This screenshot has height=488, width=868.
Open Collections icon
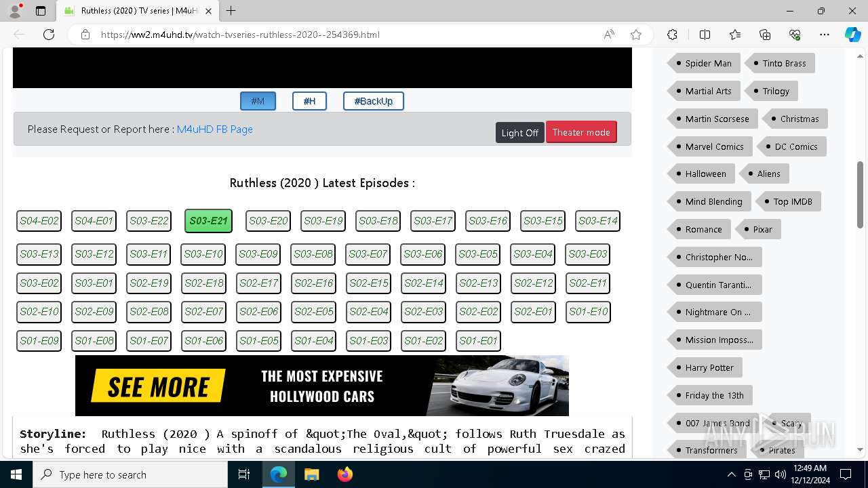765,35
